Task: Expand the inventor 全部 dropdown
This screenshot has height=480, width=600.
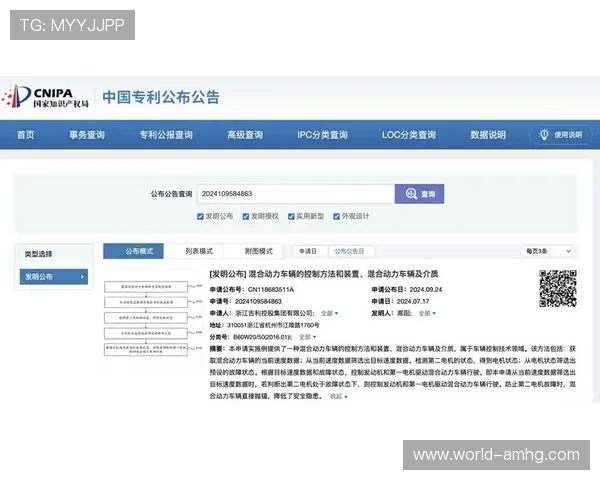Action: coord(427,313)
